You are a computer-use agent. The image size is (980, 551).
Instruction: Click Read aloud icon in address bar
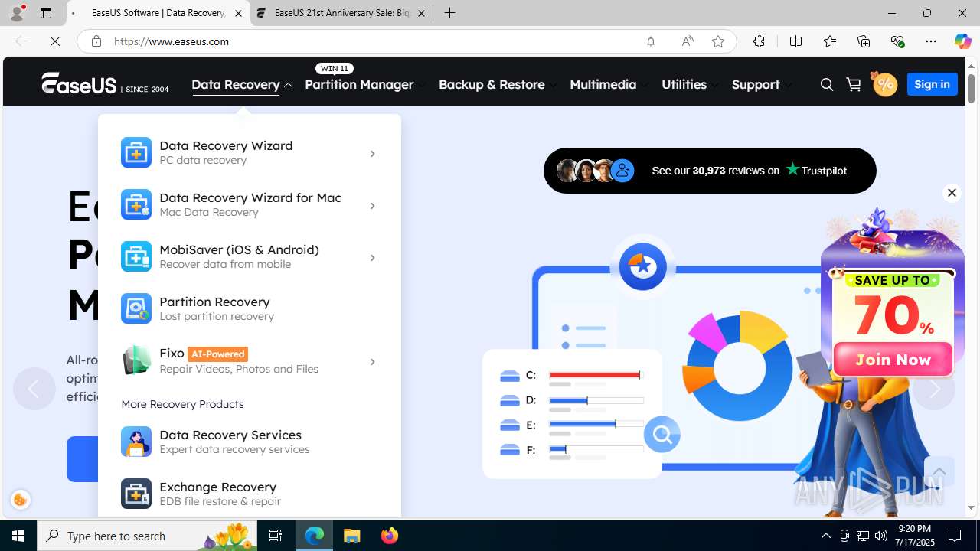[687, 41]
